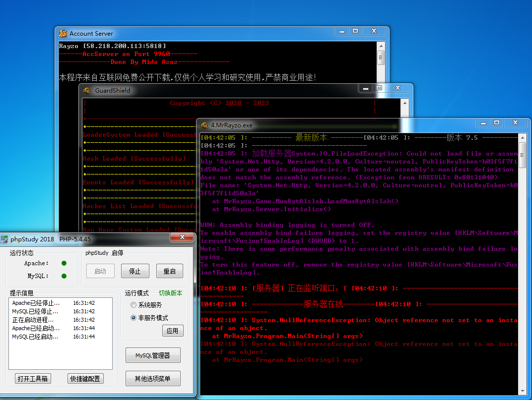Maximize the GuardShield window
532x400 pixels.
point(379,88)
